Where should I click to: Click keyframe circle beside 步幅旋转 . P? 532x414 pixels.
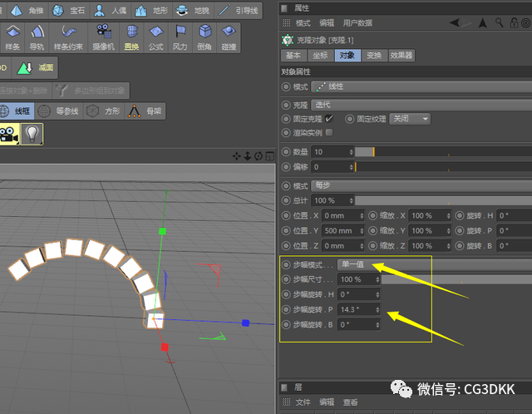[x=286, y=309]
